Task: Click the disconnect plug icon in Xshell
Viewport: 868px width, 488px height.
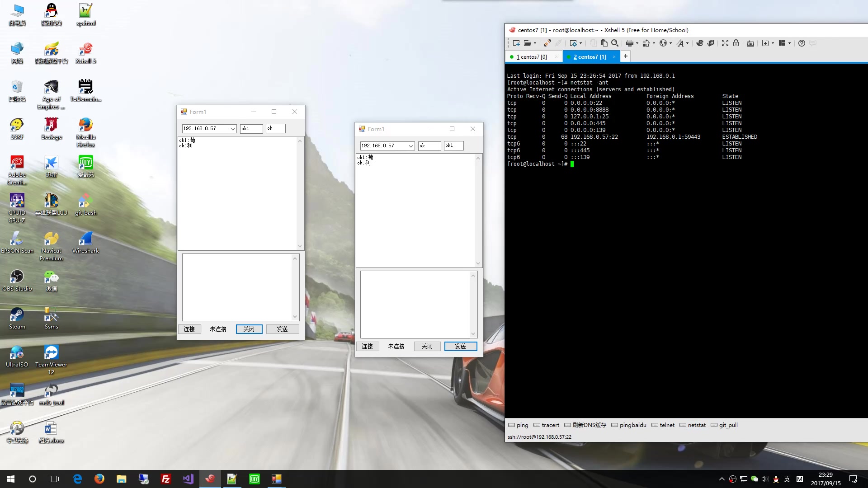Action: click(547, 43)
